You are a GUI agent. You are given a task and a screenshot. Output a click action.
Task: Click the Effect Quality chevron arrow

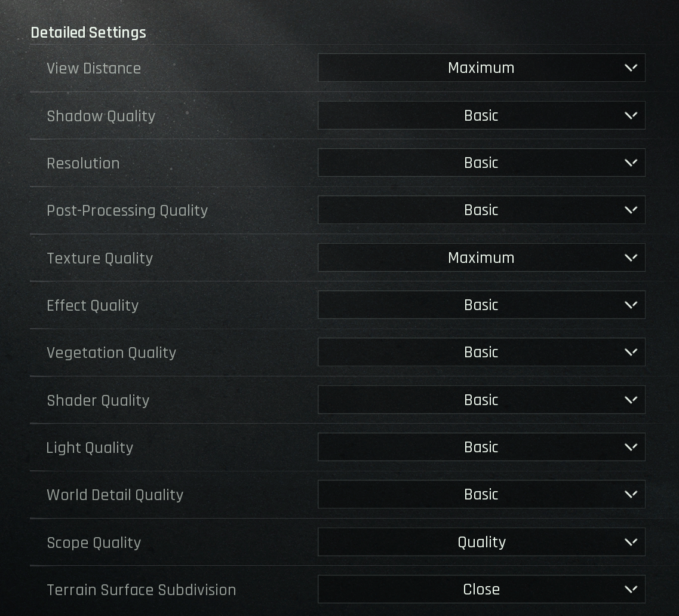click(x=631, y=305)
